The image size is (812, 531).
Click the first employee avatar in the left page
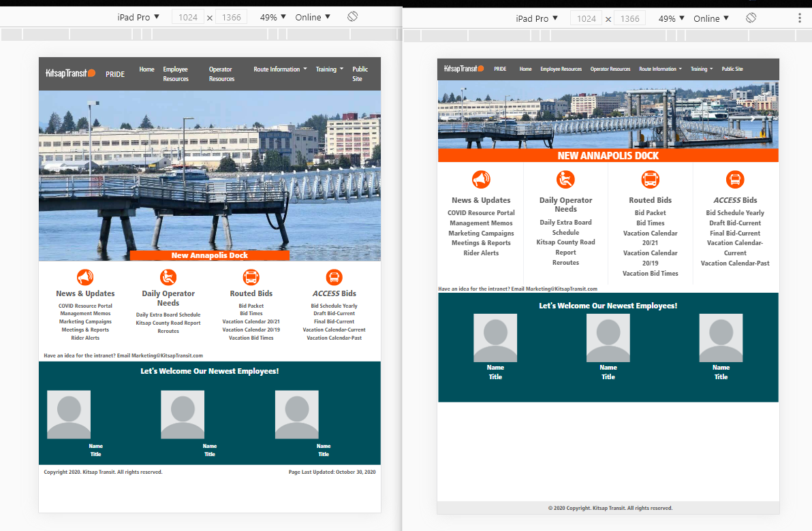point(69,414)
